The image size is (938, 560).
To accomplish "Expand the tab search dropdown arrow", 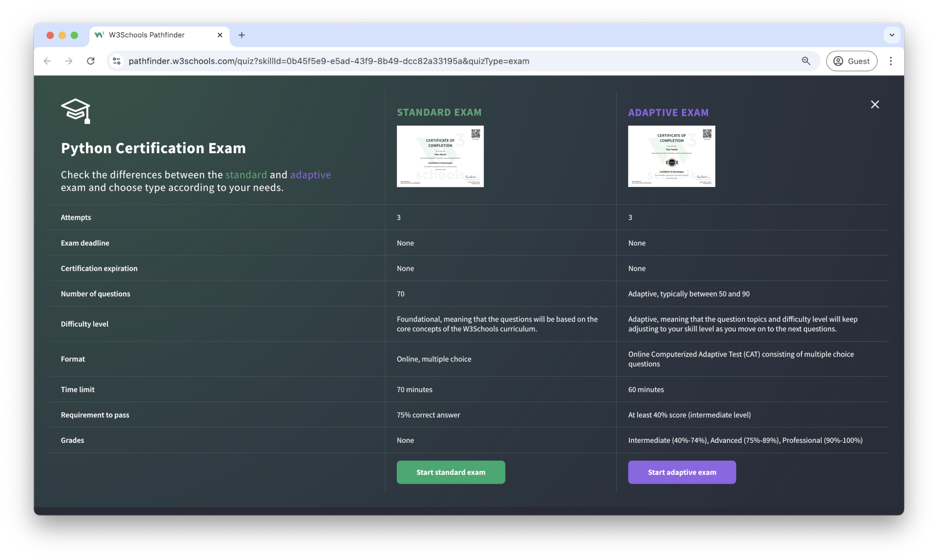I will point(892,35).
